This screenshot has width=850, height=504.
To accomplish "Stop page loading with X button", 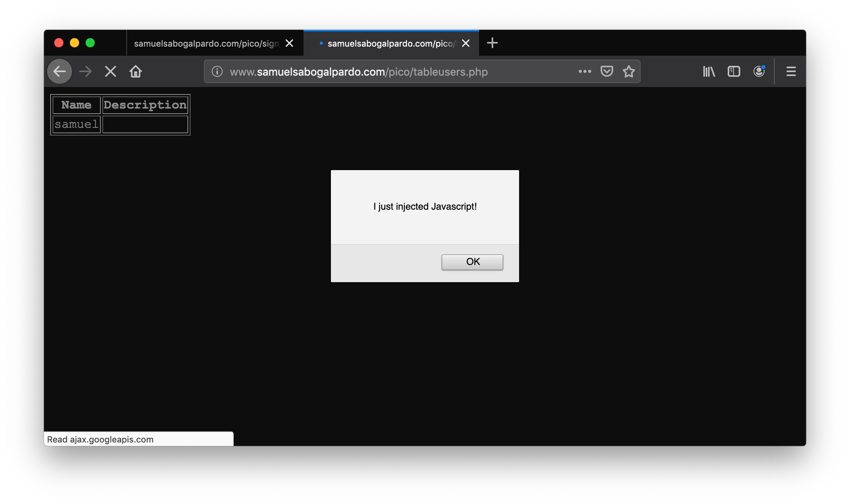I will (111, 72).
